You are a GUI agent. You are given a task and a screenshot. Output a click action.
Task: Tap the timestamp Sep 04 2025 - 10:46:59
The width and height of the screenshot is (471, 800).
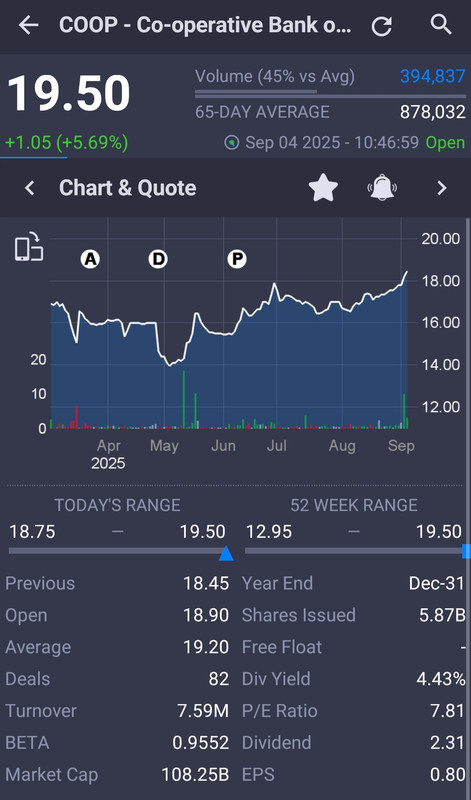(332, 142)
